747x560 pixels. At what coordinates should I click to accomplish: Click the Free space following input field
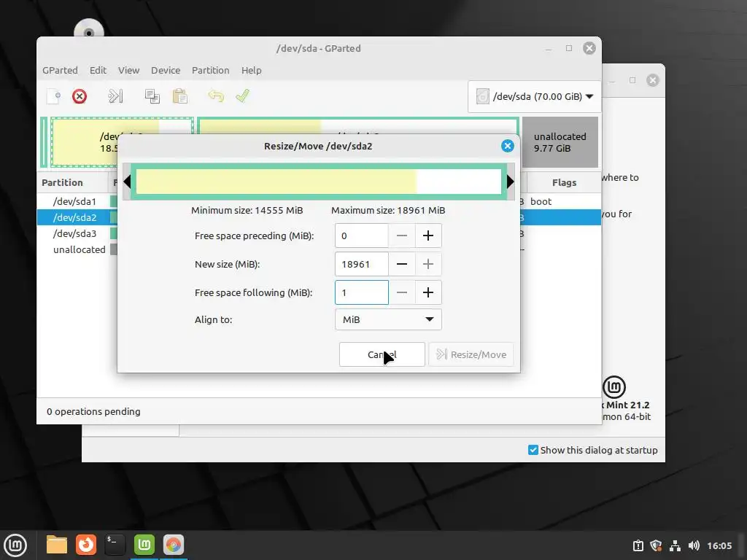(x=362, y=292)
